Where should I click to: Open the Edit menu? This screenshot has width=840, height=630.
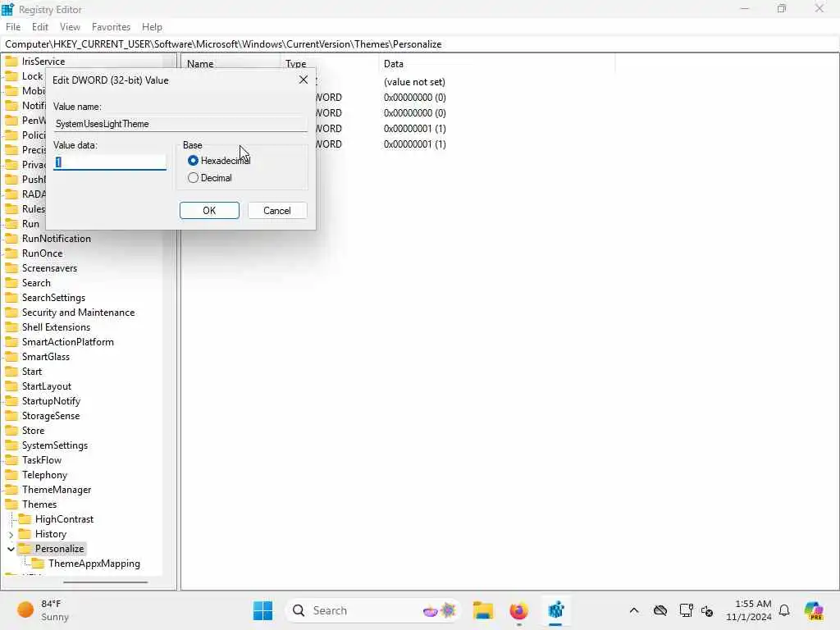click(x=39, y=27)
